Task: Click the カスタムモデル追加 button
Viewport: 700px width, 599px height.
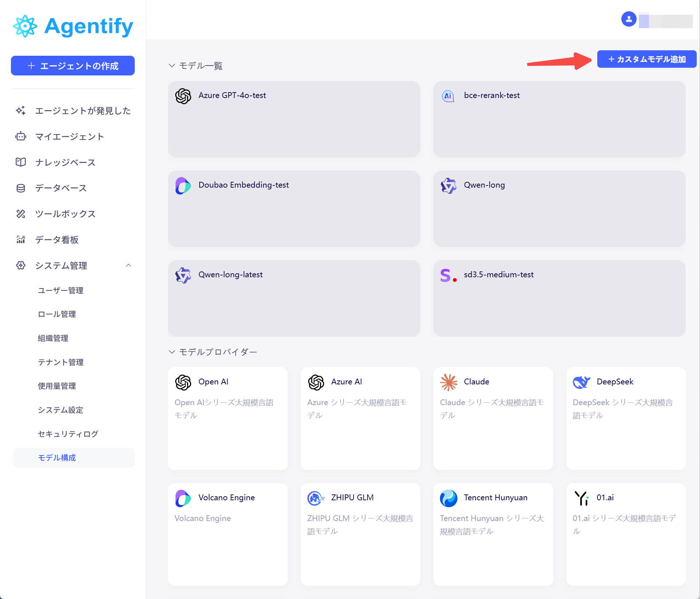Action: [x=647, y=59]
